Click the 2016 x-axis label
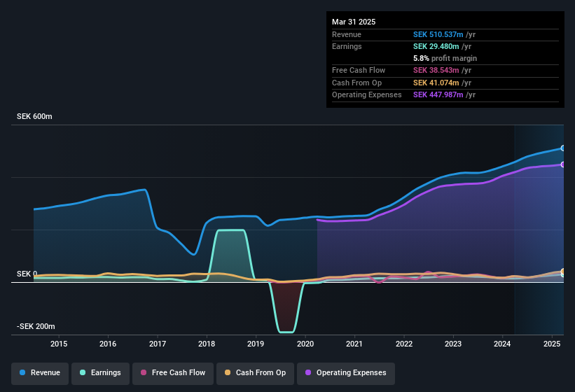 click(108, 344)
